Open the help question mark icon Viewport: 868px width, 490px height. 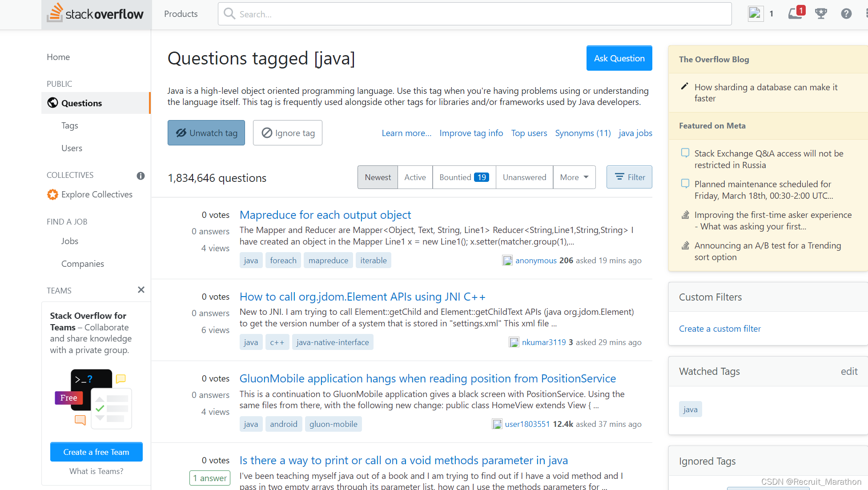coord(846,13)
